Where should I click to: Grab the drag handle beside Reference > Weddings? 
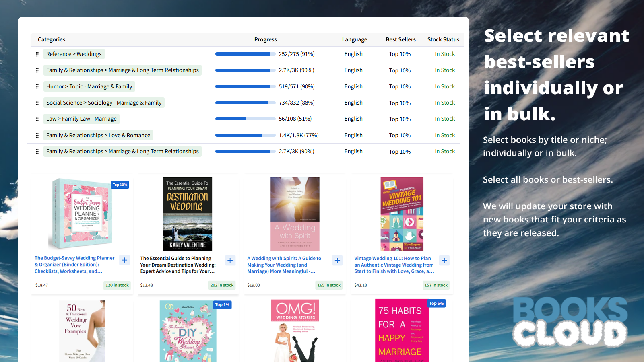(37, 54)
